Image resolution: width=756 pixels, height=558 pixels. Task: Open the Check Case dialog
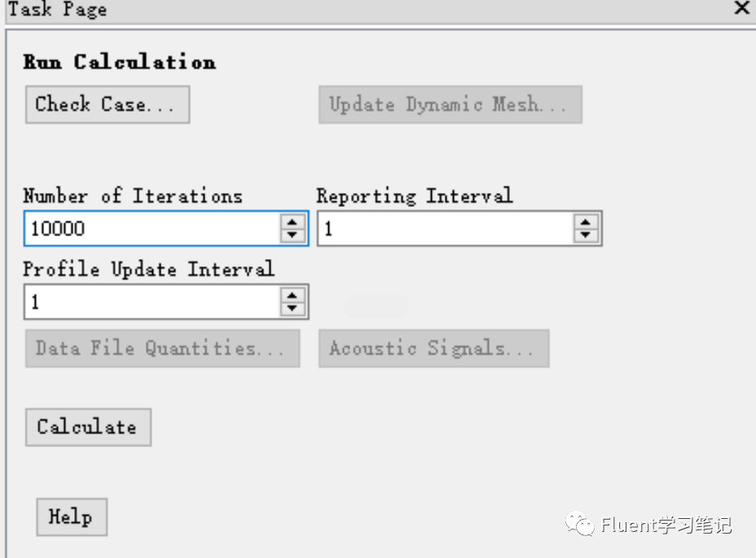(108, 104)
